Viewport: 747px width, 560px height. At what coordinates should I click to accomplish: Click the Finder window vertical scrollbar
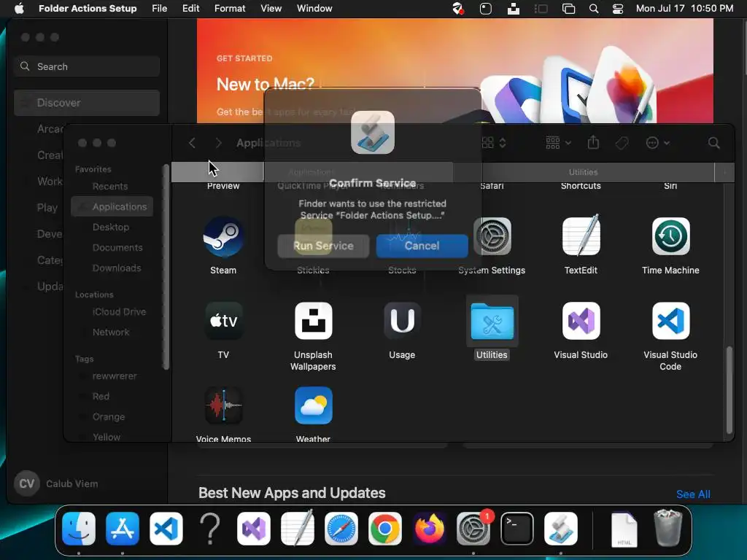[x=729, y=389]
